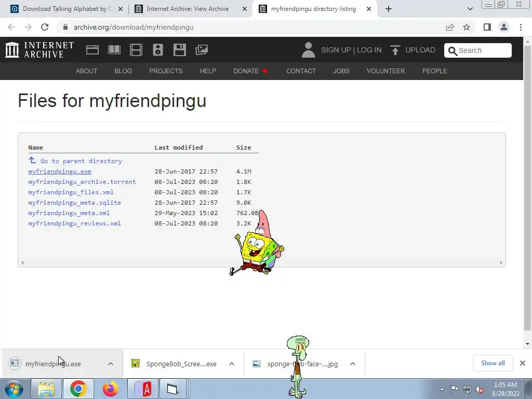
Task: Click the Archive Search input field
Action: click(478, 50)
